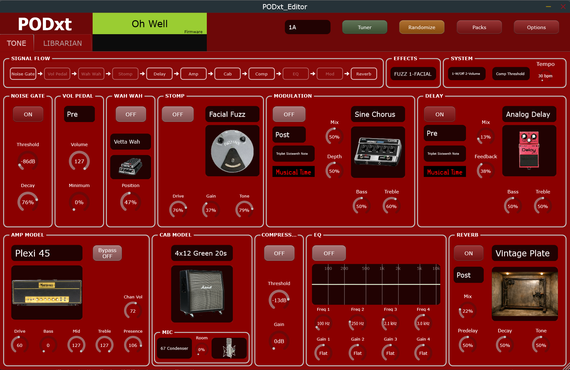570x370 pixels.
Task: Click the Analog Delay pedal image
Action: 529,150
